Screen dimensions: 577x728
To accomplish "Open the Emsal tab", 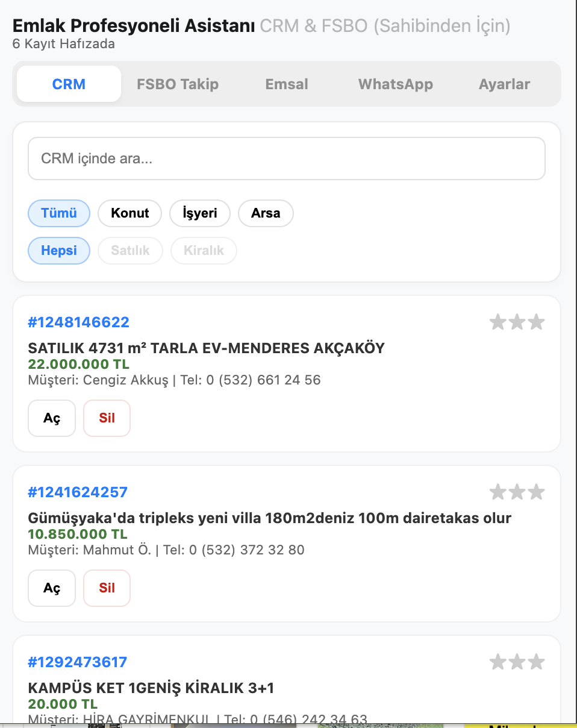I will [286, 84].
